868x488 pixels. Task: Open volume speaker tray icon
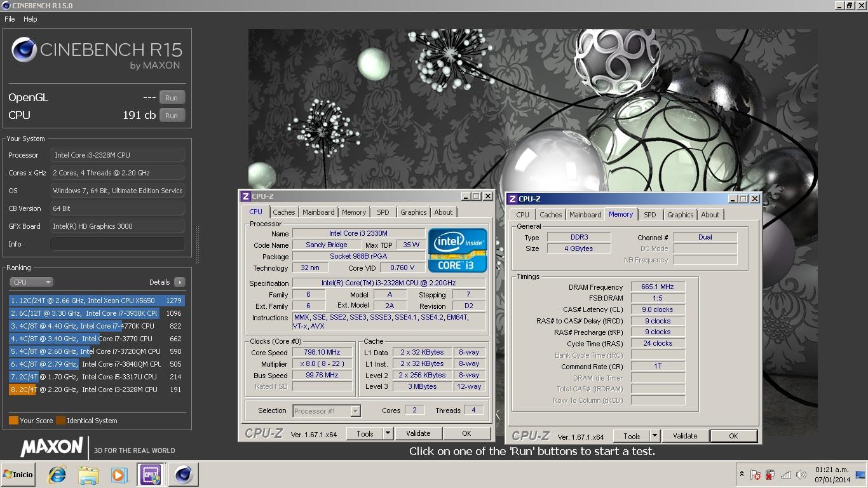801,475
